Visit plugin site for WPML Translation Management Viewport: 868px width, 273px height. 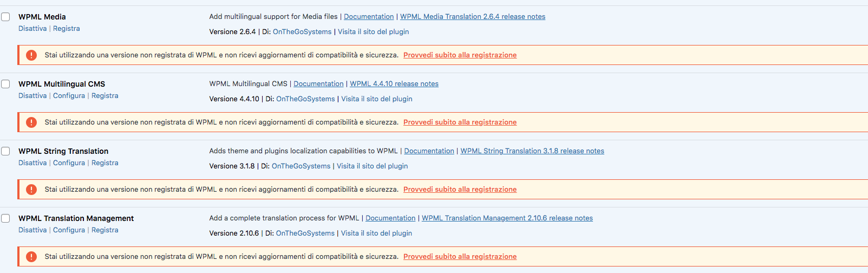[376, 233]
